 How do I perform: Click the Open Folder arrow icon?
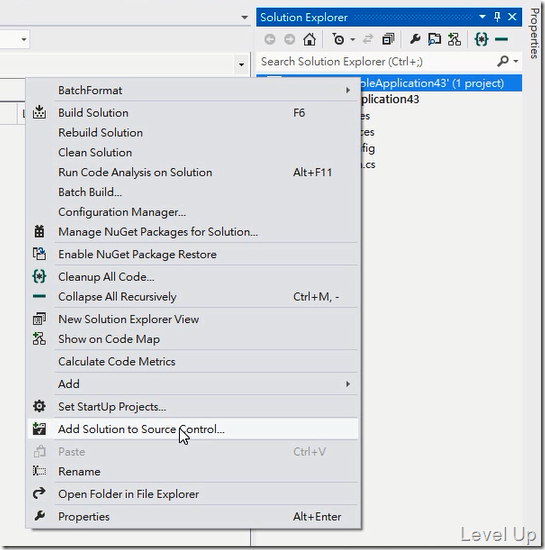tap(39, 493)
